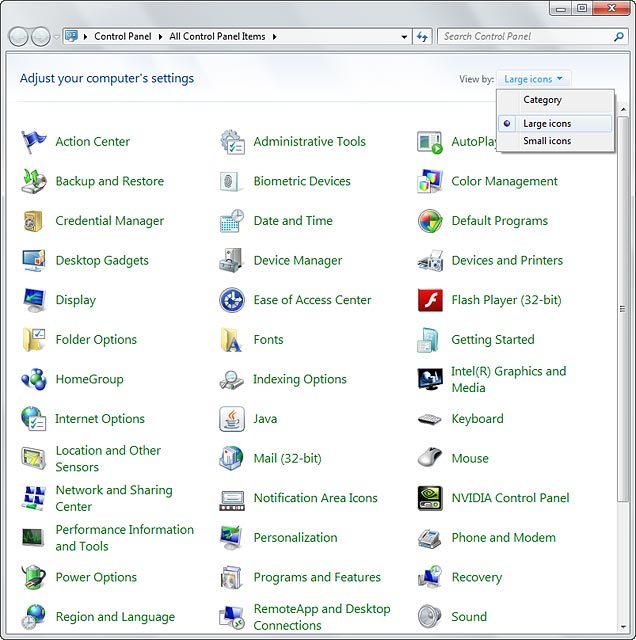The image size is (636, 640).
Task: Click the Ease of Access Center icon
Action: [x=232, y=300]
